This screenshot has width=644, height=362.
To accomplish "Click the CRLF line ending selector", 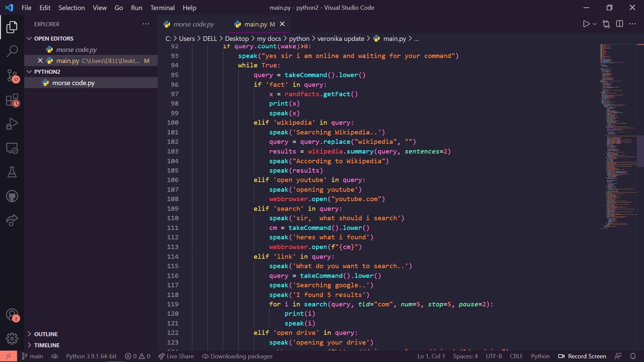I will (x=516, y=356).
